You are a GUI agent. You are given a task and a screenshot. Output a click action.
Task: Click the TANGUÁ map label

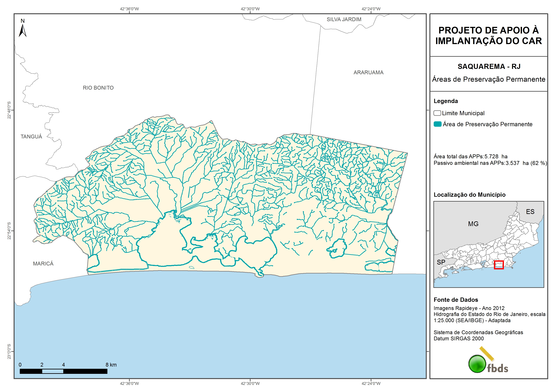click(31, 137)
